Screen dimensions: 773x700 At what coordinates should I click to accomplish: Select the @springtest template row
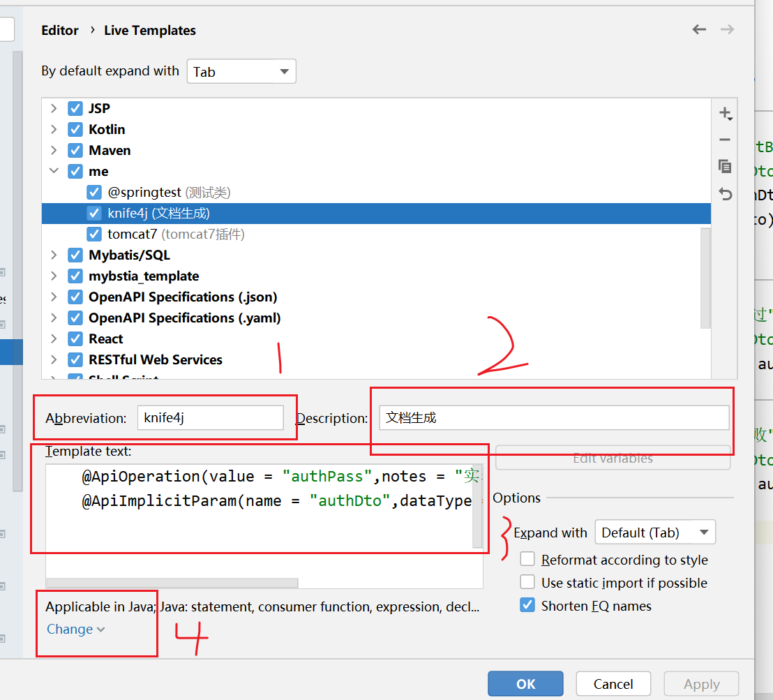(375, 192)
